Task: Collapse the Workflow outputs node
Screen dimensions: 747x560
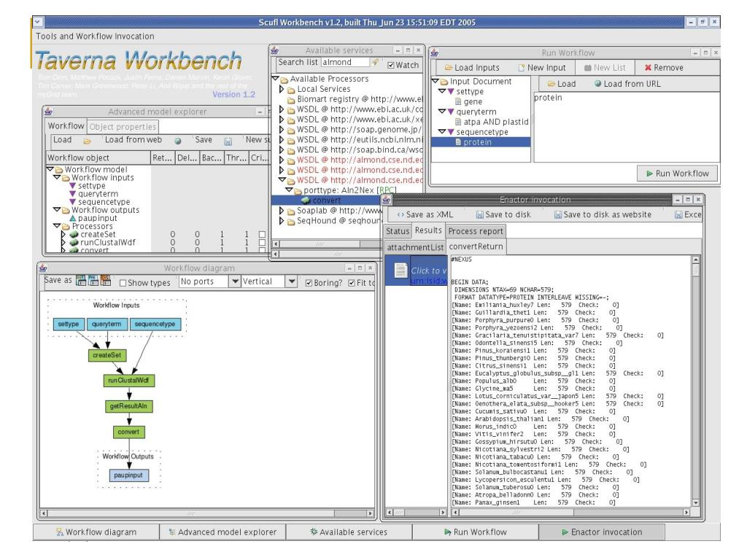Action: pos(57,209)
